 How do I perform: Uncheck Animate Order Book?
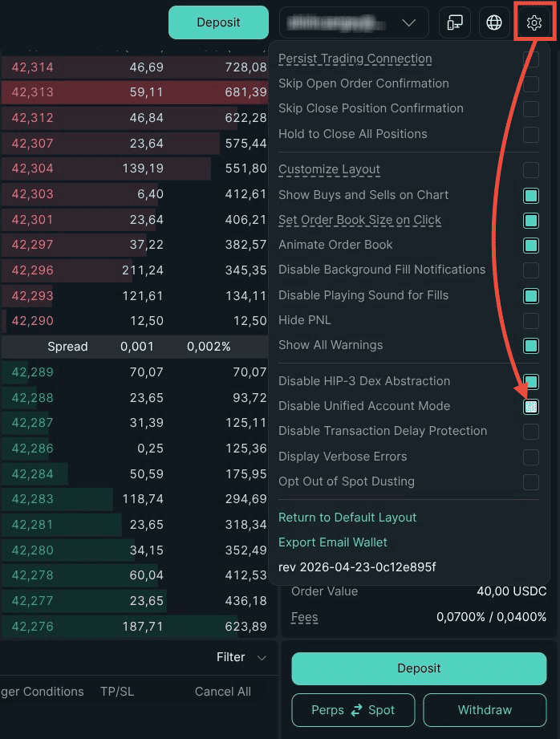531,245
